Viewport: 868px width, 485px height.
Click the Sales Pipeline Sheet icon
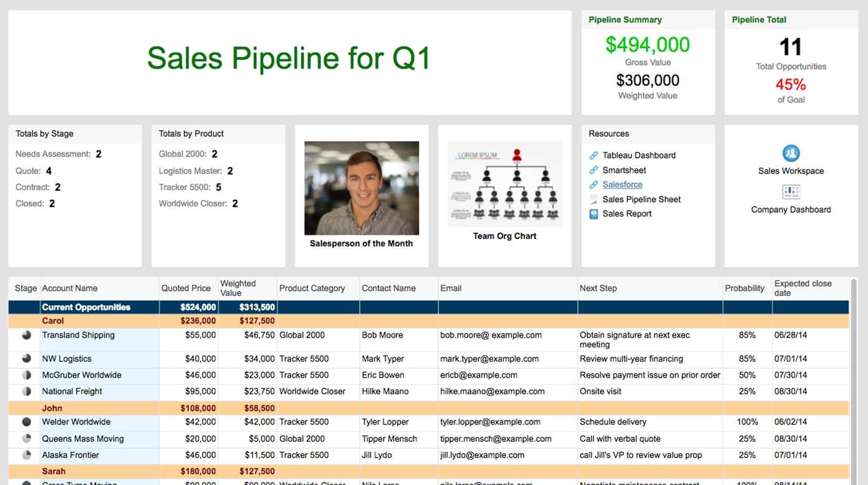point(594,200)
